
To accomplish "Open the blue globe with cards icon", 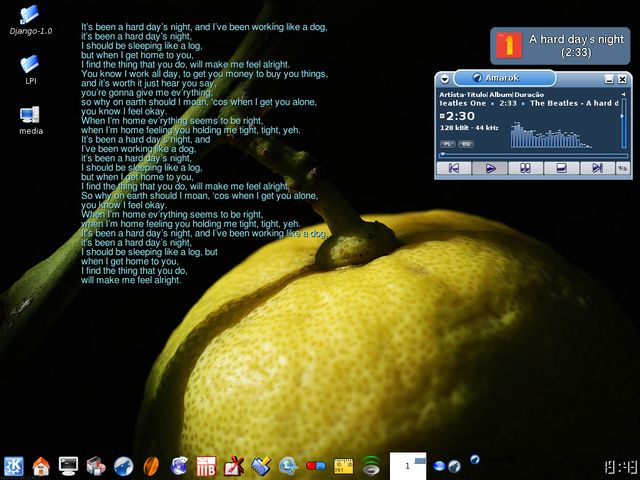I will pyautogui.click(x=179, y=466).
